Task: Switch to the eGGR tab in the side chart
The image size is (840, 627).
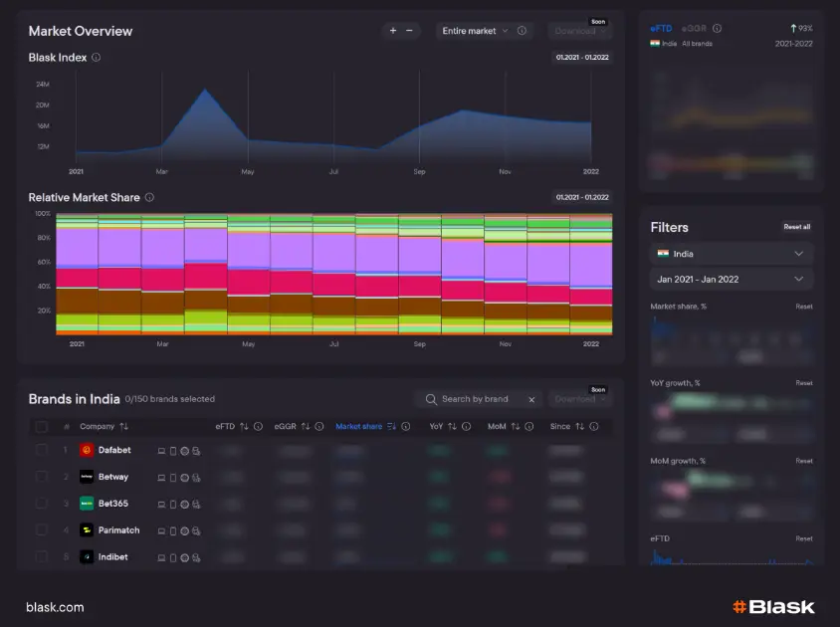Action: click(695, 29)
